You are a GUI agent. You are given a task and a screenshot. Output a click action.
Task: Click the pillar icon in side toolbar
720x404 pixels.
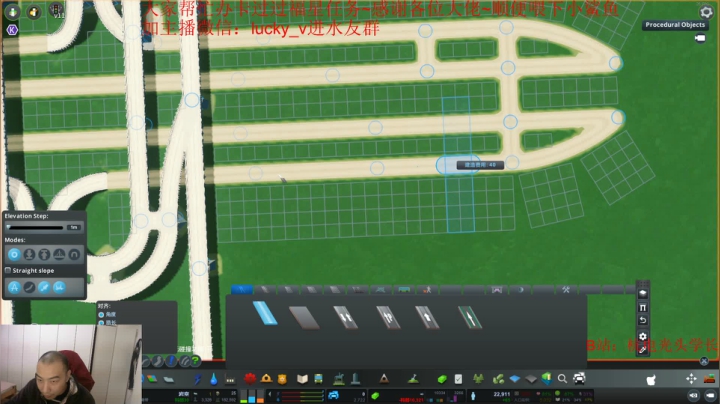pyautogui.click(x=642, y=307)
